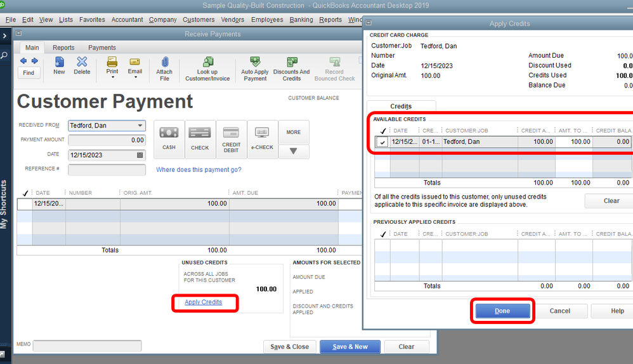Click Clear button in Receive Payments
This screenshot has width=633, height=364.
(x=407, y=347)
